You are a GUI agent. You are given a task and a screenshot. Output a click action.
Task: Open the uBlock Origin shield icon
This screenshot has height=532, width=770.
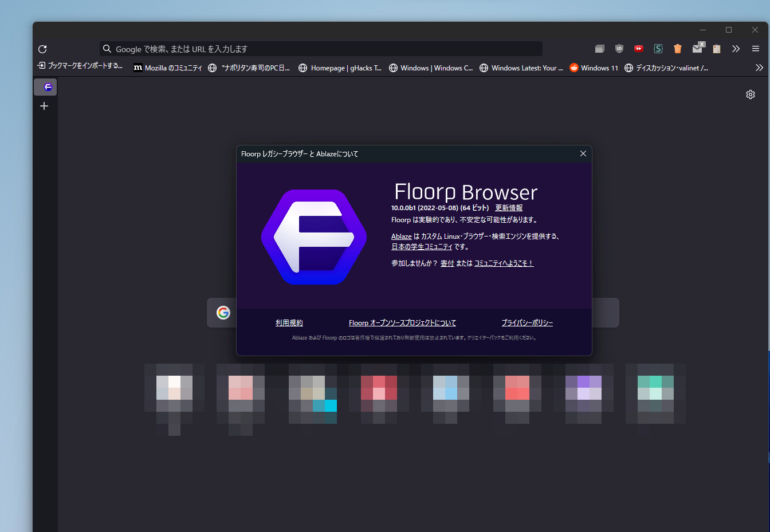[619, 49]
